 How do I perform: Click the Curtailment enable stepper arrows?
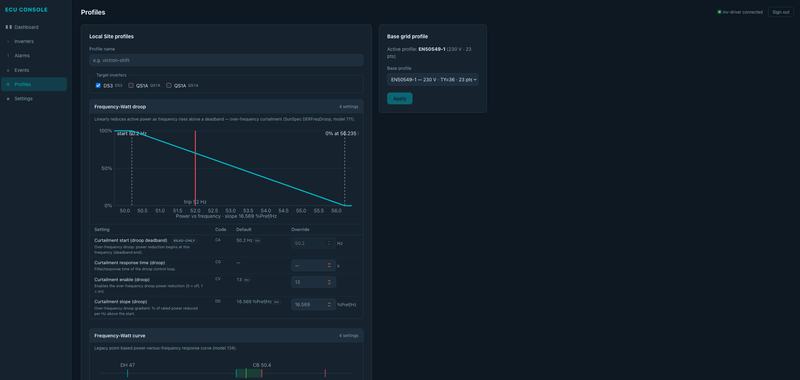coord(329,282)
